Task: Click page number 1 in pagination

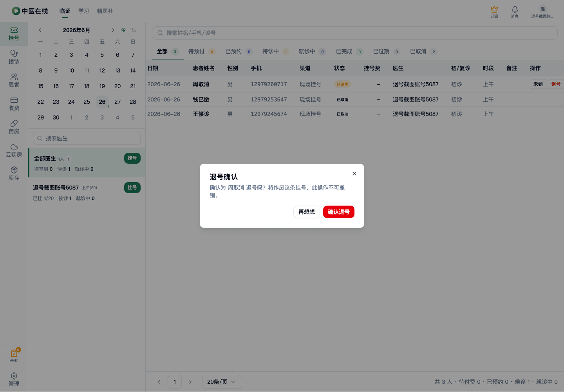Action: coord(175,382)
